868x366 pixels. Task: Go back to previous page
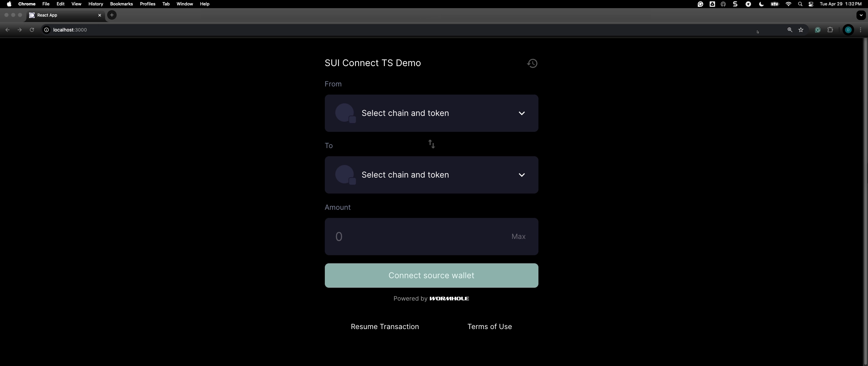(x=7, y=30)
